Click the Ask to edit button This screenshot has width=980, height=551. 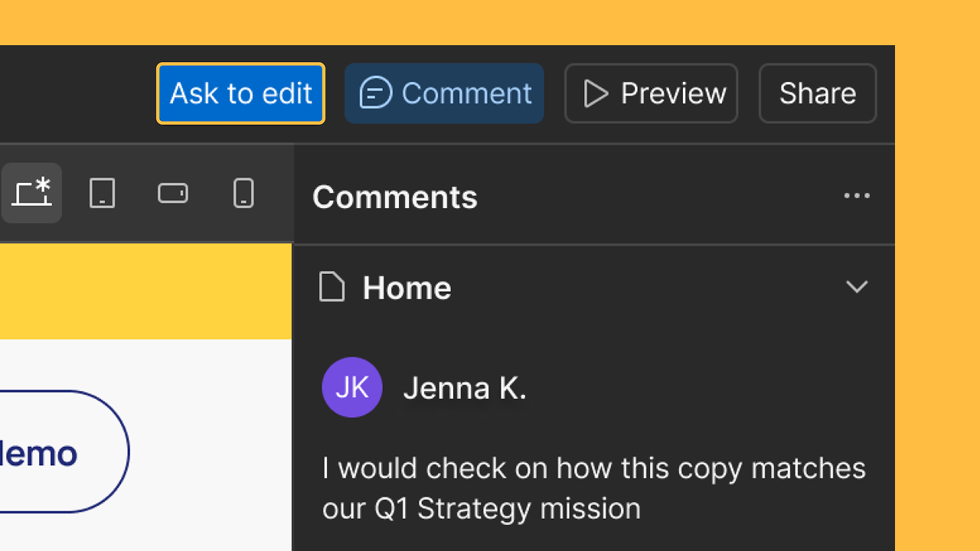[x=240, y=93]
